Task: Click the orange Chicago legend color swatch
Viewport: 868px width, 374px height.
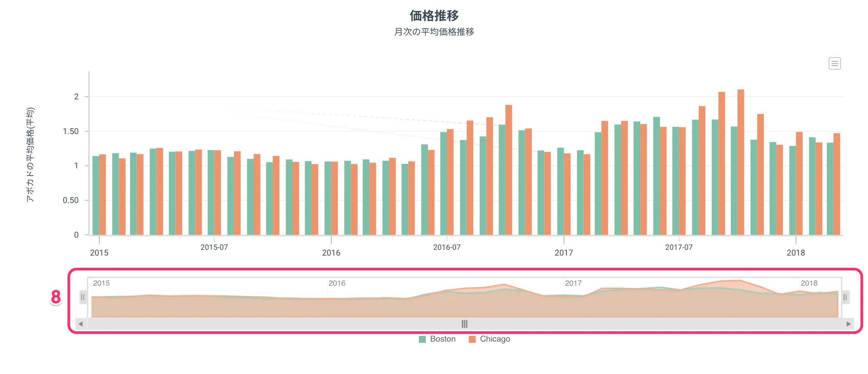Action: tap(472, 339)
